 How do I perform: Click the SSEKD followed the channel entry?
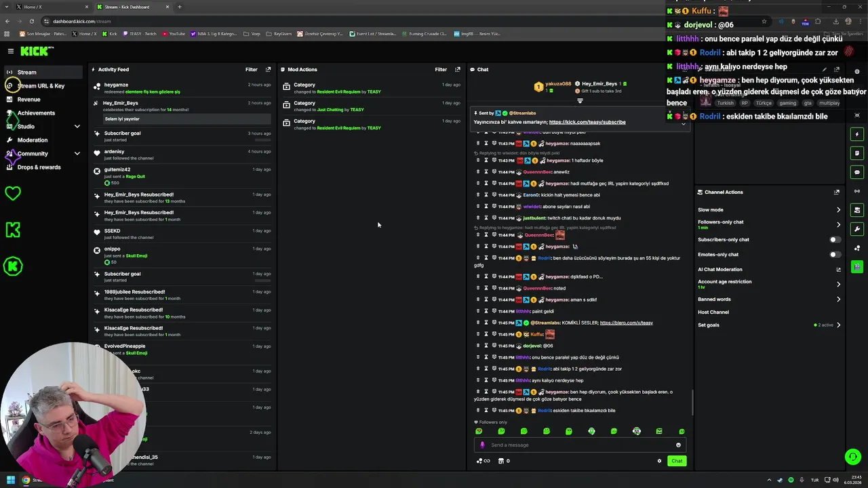tap(183, 234)
